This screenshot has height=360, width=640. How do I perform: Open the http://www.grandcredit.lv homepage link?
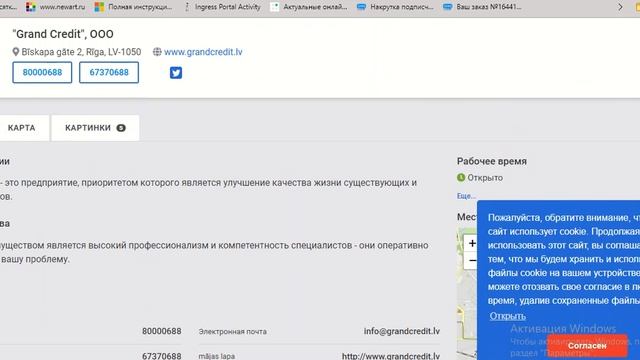[x=391, y=356]
